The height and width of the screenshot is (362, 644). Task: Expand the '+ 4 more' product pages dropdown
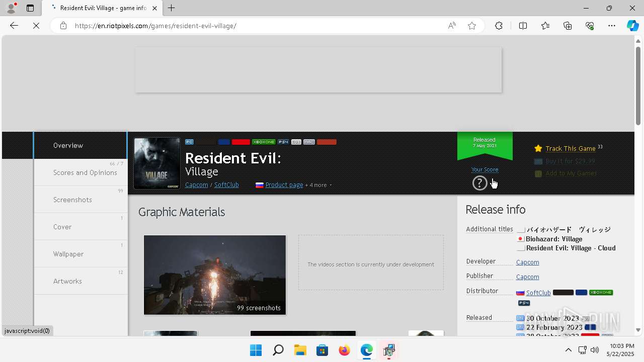(319, 185)
